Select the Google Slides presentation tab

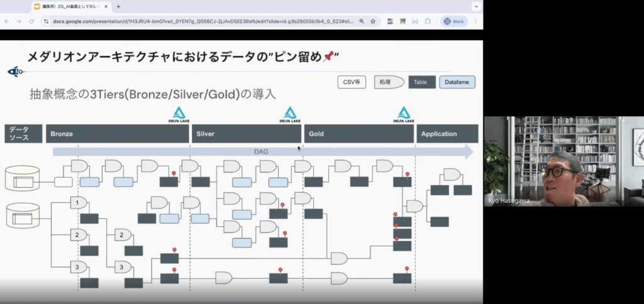tap(69, 6)
